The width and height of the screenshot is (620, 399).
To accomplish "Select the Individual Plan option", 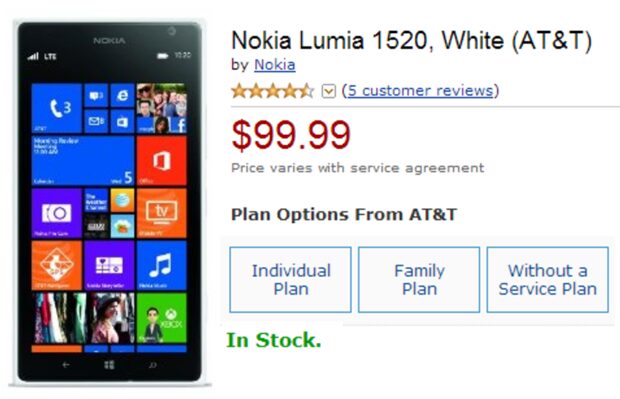I will coord(291,280).
